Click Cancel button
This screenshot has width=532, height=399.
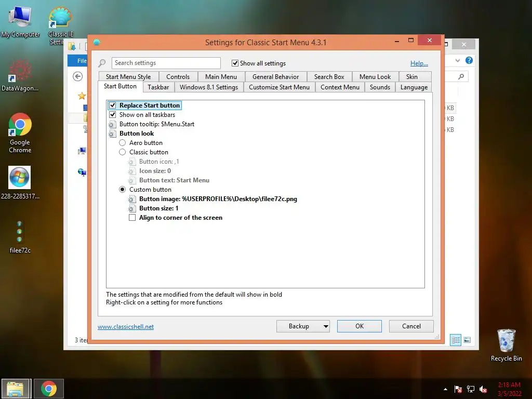tap(411, 326)
